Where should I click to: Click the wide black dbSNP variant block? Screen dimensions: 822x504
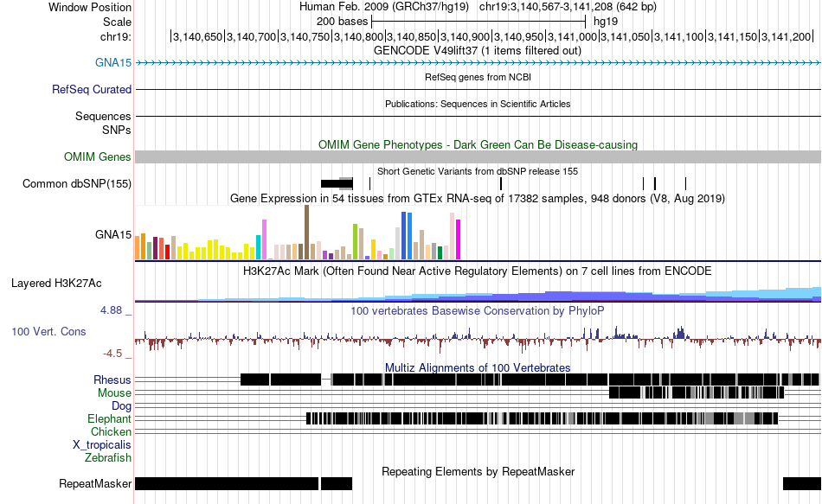click(x=337, y=183)
